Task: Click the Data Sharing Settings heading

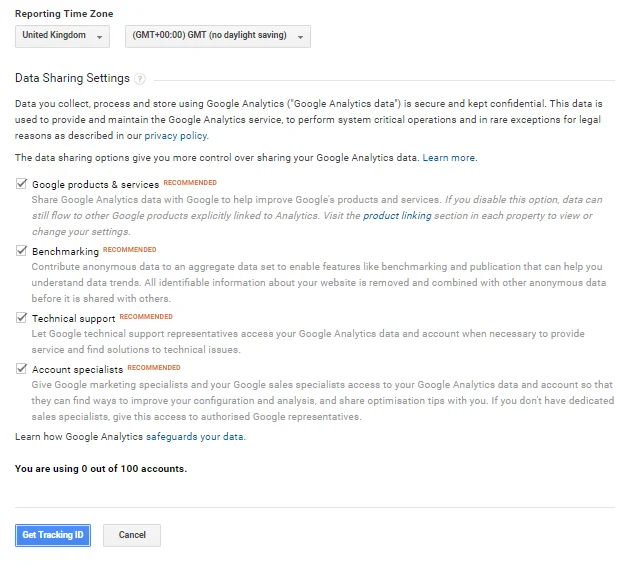Action: (x=72, y=78)
